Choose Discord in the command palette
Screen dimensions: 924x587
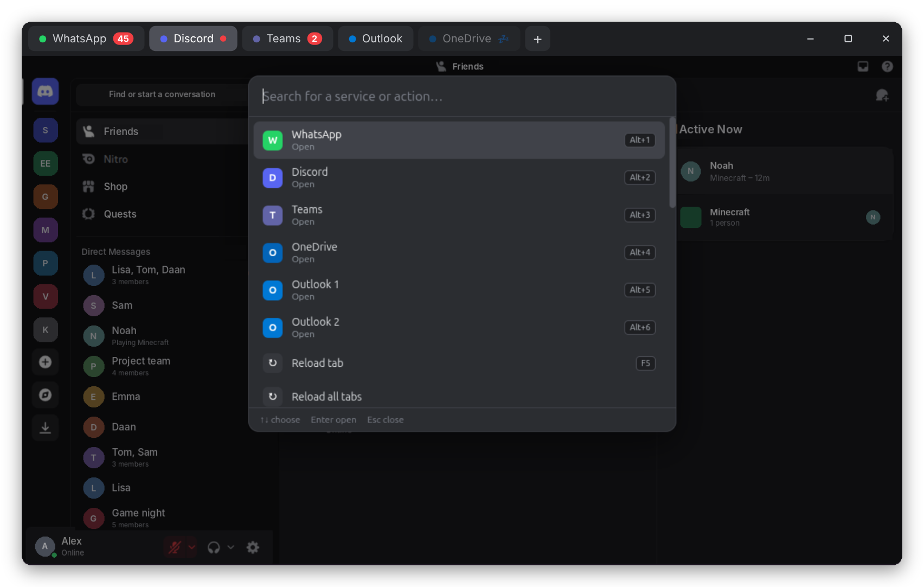pyautogui.click(x=459, y=178)
